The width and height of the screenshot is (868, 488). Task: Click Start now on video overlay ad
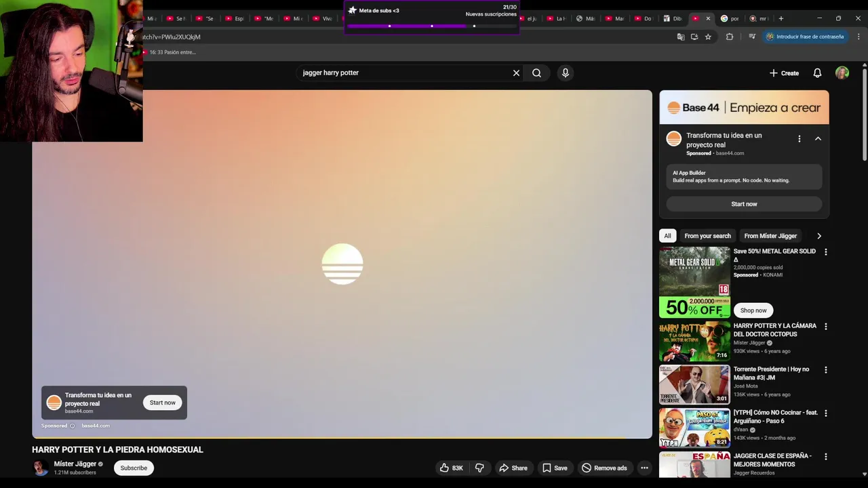tap(163, 403)
